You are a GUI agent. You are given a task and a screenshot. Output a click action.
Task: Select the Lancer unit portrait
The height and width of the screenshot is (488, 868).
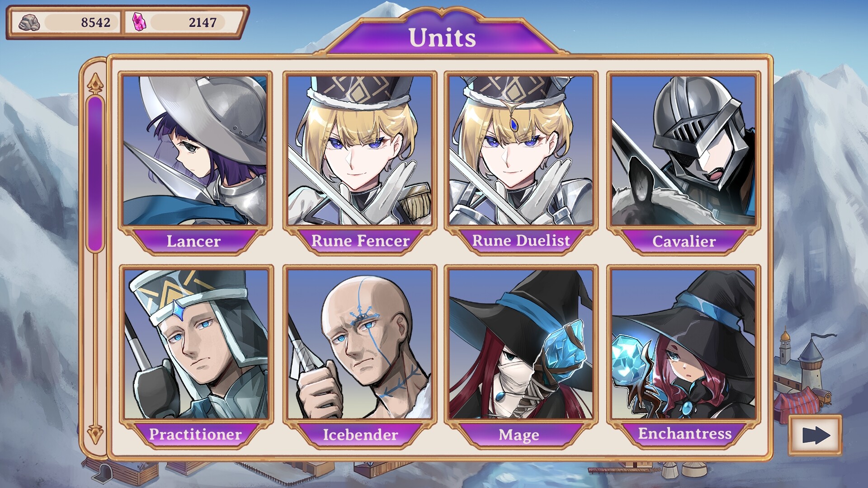tap(195, 150)
